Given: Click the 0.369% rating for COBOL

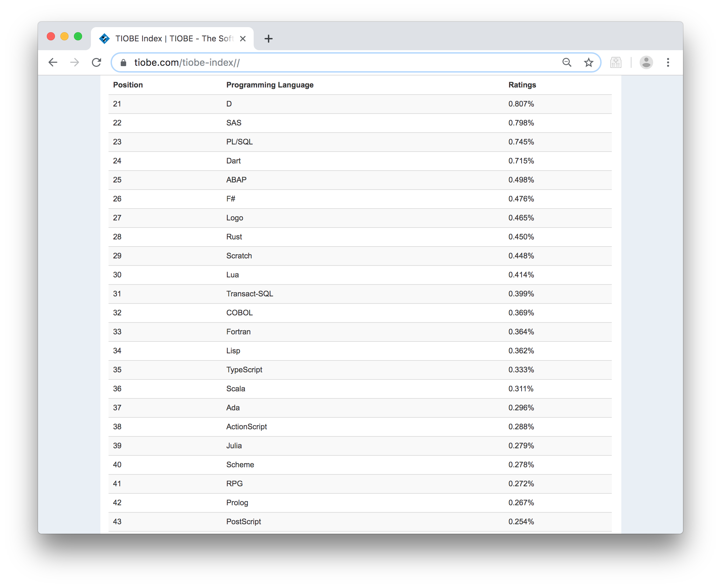Looking at the screenshot, I should click(x=521, y=313).
